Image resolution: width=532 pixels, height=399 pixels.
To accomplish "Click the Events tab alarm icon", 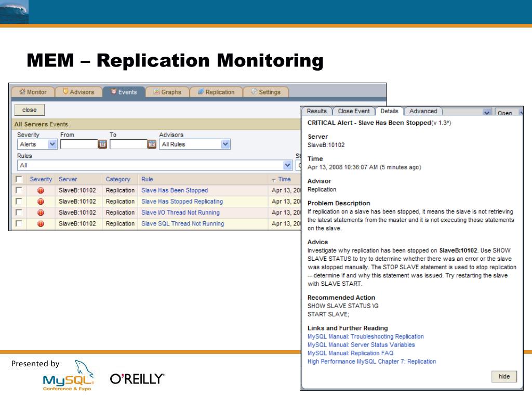I will point(114,91).
